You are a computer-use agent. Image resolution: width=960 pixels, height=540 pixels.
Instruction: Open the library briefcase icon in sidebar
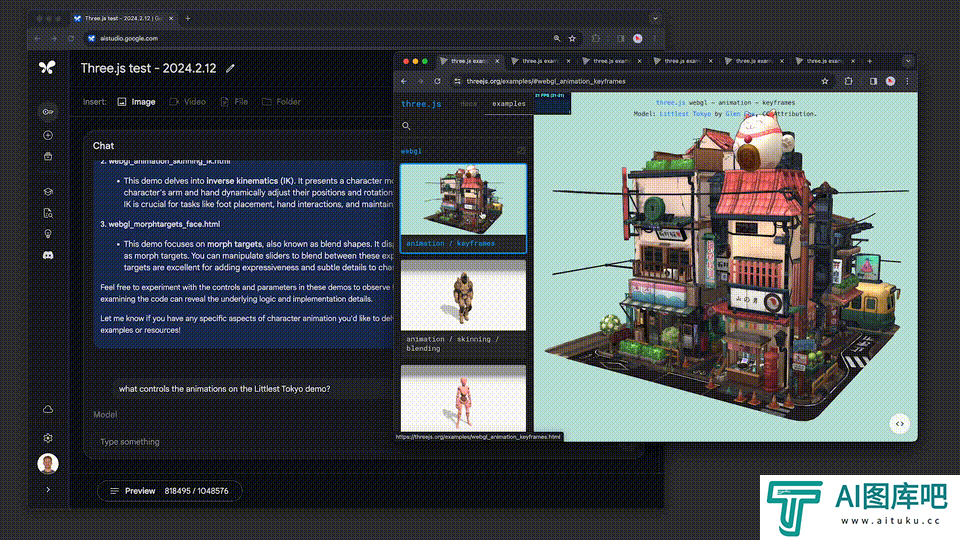(x=48, y=157)
